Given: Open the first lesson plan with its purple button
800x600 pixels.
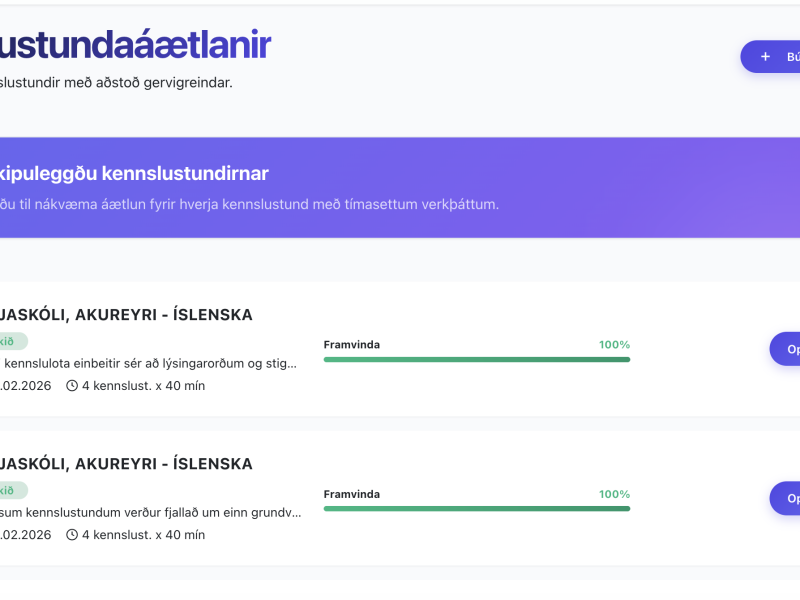Looking at the screenshot, I should tap(786, 349).
